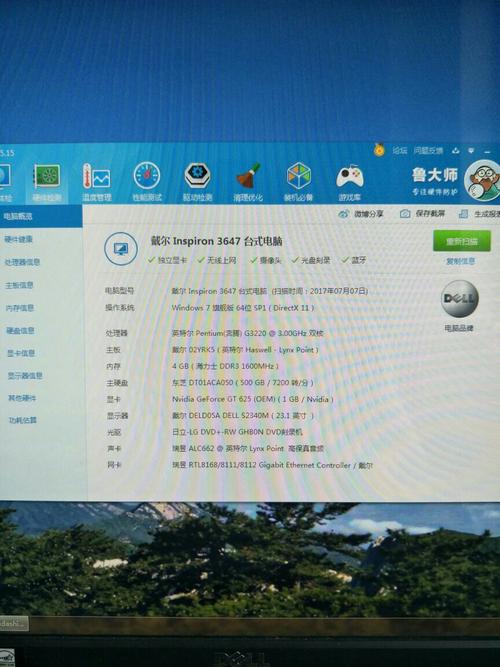
Task: Click the RTL8168 Gigabit Ethernet Controller value
Action: click(x=272, y=465)
